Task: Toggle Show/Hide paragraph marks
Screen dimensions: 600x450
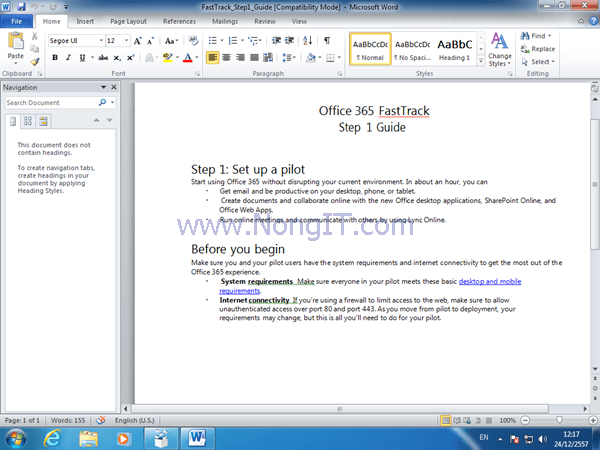Action: click(x=327, y=41)
